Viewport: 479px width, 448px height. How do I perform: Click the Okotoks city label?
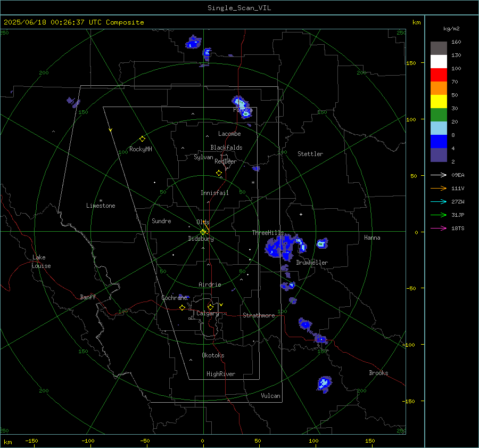click(x=213, y=355)
